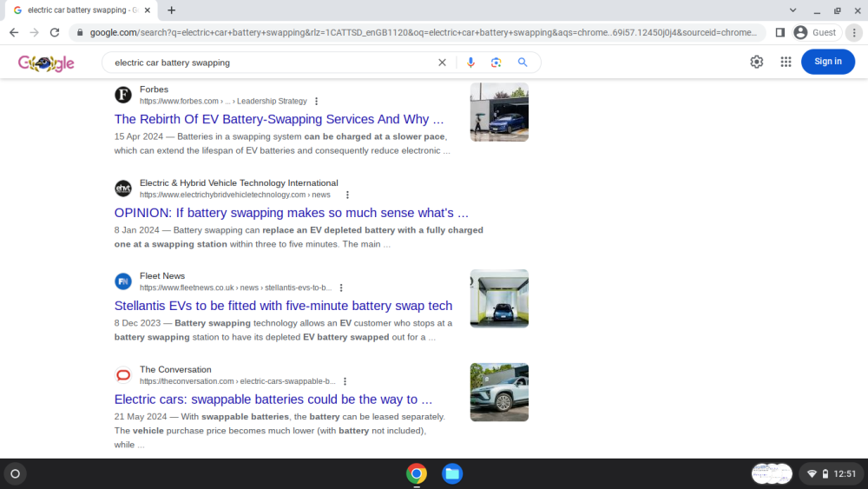Open the Files app from the shelf
This screenshot has height=489, width=868.
pos(452,474)
